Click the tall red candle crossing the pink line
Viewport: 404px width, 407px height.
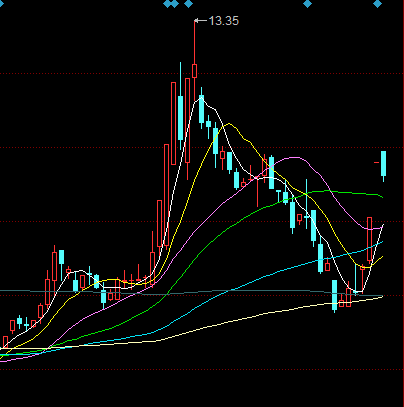pyautogui.click(x=369, y=240)
